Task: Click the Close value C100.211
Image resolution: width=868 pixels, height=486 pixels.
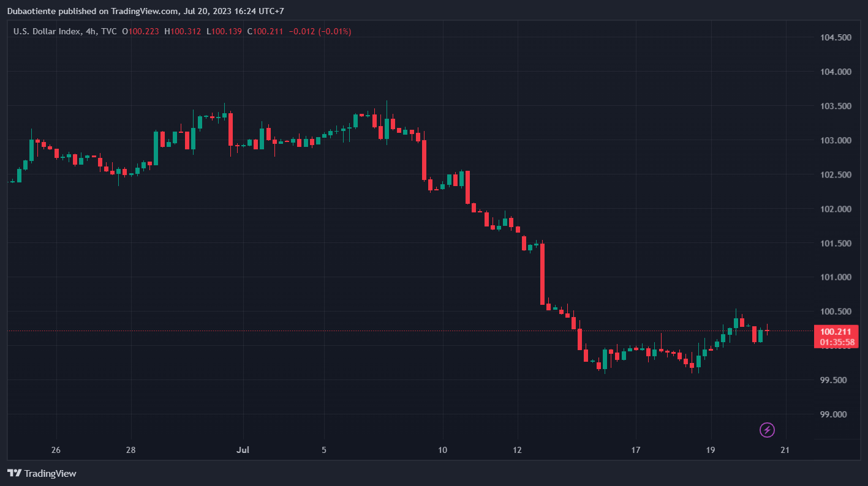Action: [265, 31]
